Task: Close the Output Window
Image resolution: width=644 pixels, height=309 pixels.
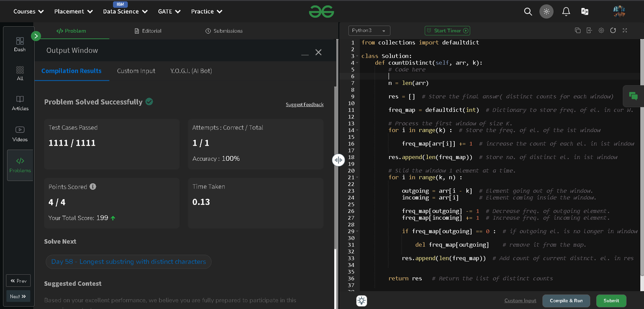Action: click(x=318, y=52)
